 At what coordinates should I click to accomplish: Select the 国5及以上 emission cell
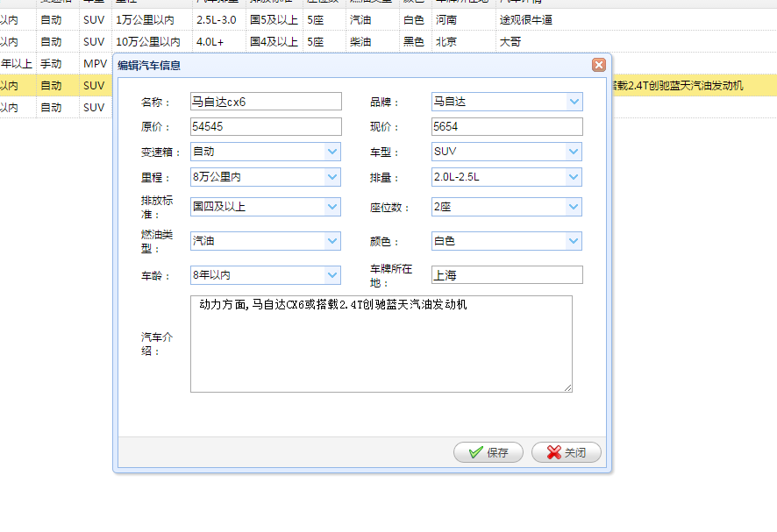point(274,20)
